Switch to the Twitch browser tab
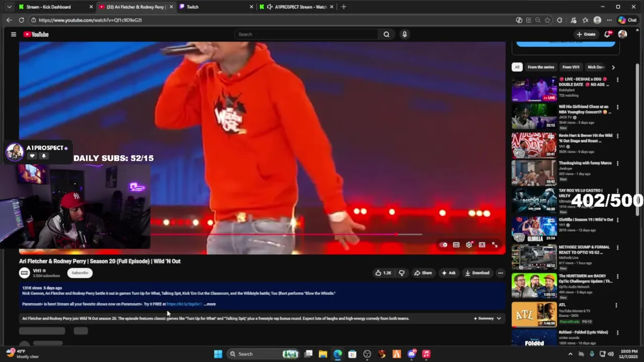This screenshot has width=644, height=362. pos(215,7)
